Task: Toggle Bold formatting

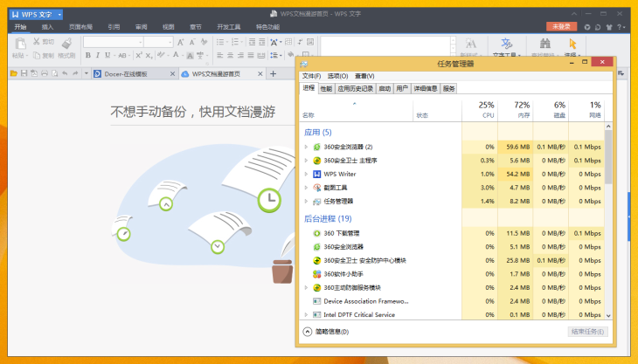Action: [x=88, y=55]
